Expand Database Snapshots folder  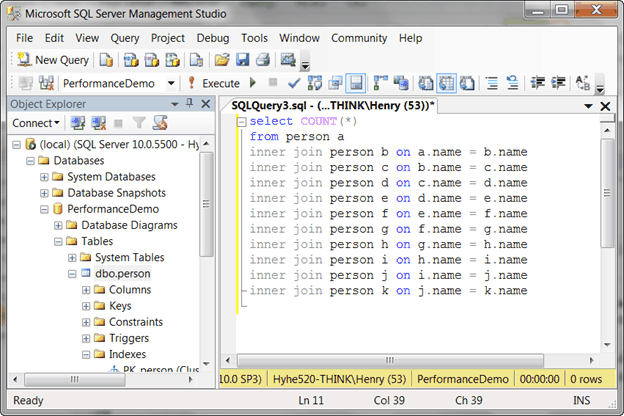coord(44,193)
